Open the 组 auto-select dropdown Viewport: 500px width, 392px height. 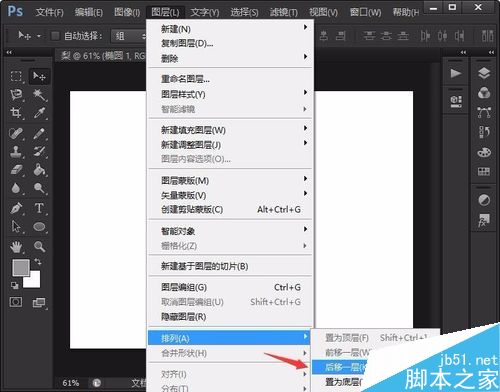tap(130, 36)
